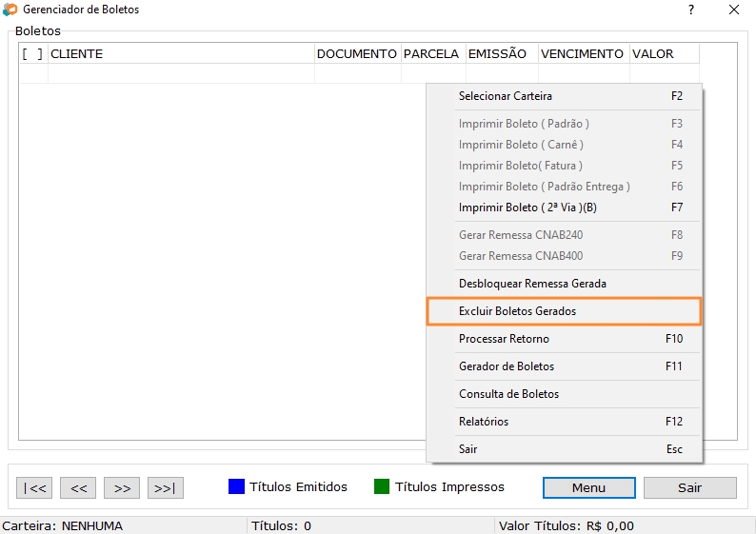The image size is (756, 534).
Task: Sort by the CLIENTE column header
Action: click(x=181, y=54)
